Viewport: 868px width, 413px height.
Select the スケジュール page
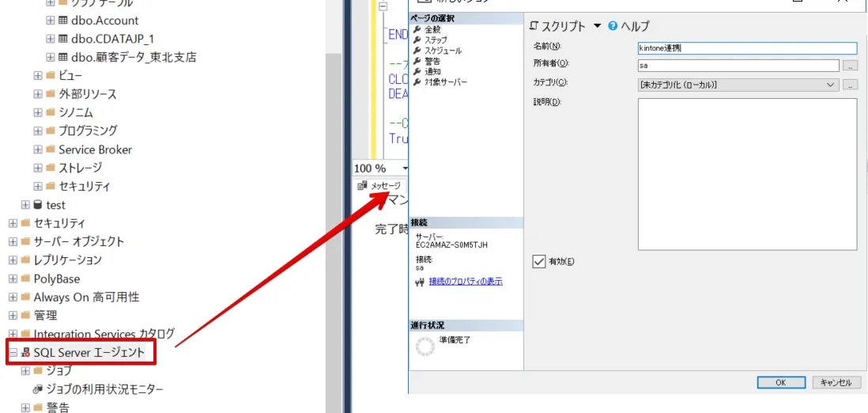coord(443,51)
